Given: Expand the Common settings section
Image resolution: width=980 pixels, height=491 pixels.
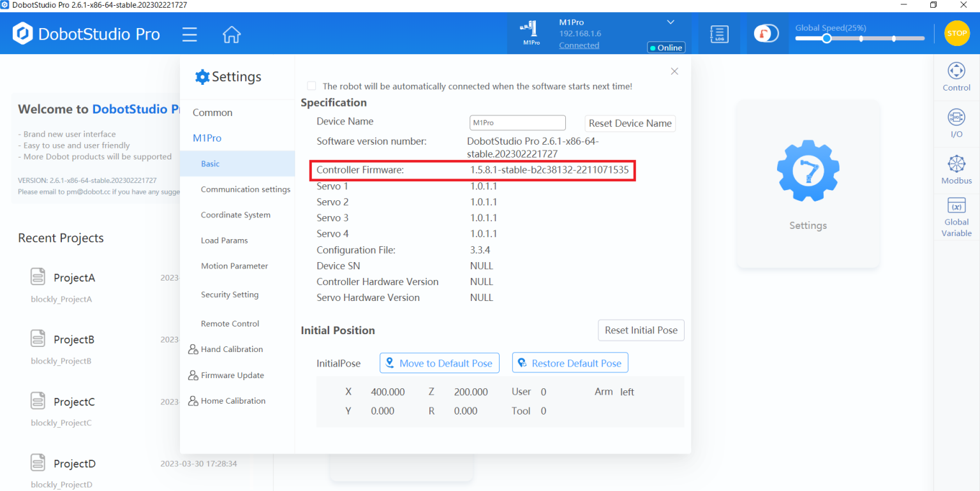Looking at the screenshot, I should point(212,112).
